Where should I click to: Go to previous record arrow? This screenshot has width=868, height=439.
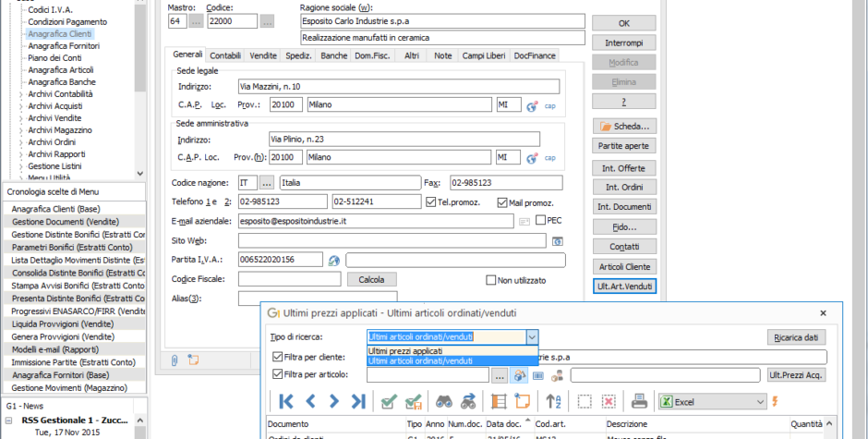click(x=310, y=401)
